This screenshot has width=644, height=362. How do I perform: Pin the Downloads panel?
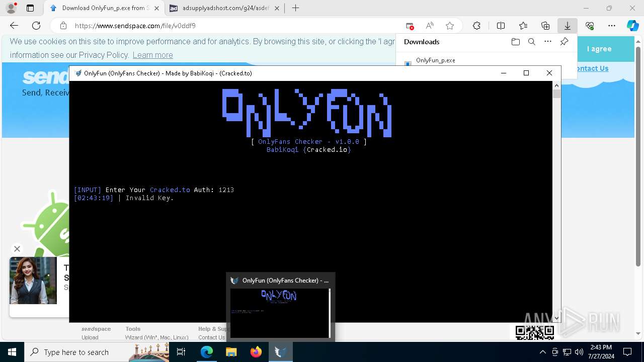coord(564,42)
